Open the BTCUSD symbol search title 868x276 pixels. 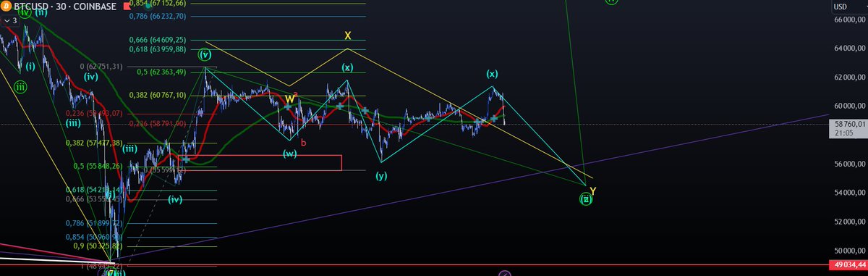coord(33,6)
